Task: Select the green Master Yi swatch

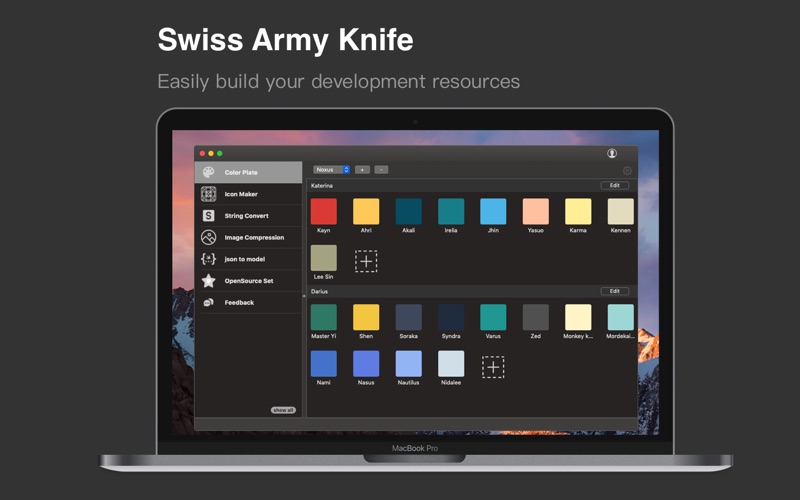Action: pos(323,317)
